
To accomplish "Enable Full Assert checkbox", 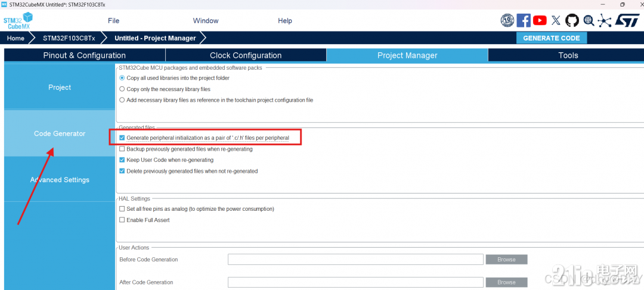I will coord(122,220).
